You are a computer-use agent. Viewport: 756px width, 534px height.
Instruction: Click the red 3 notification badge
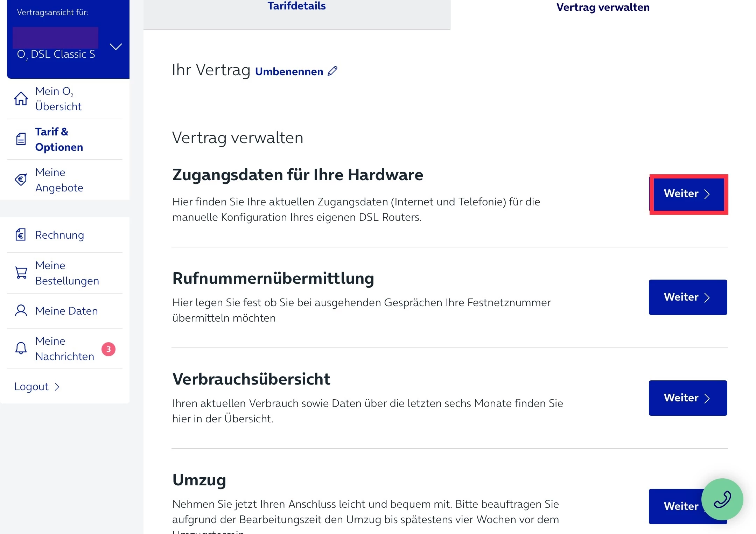click(x=108, y=349)
